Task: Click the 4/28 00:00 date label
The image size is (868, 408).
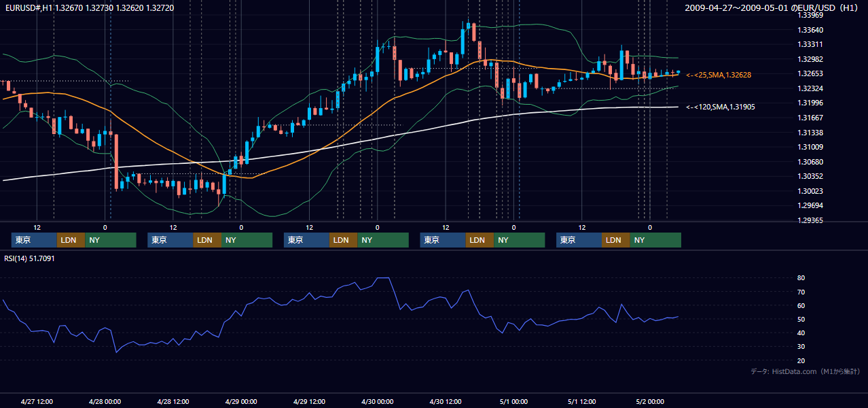Action: (105, 402)
